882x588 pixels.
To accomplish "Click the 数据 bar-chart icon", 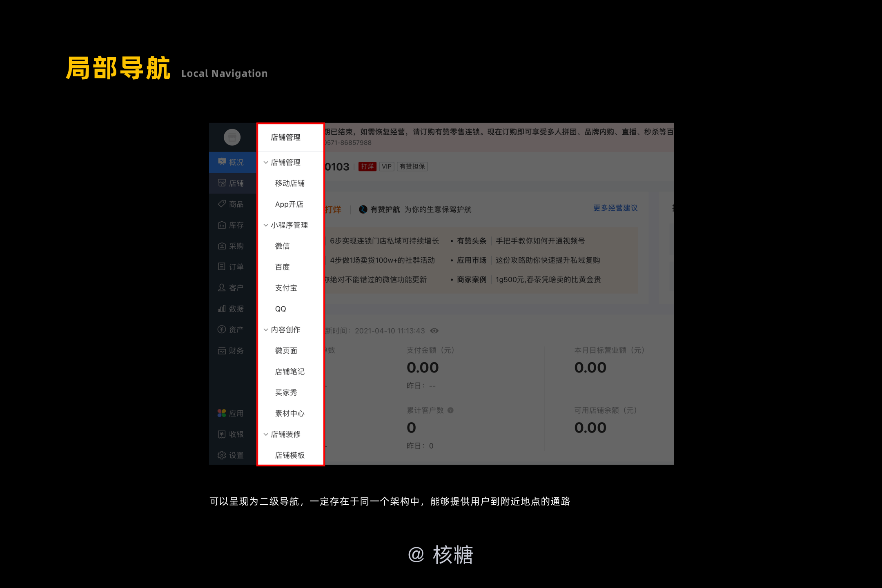I will point(222,309).
